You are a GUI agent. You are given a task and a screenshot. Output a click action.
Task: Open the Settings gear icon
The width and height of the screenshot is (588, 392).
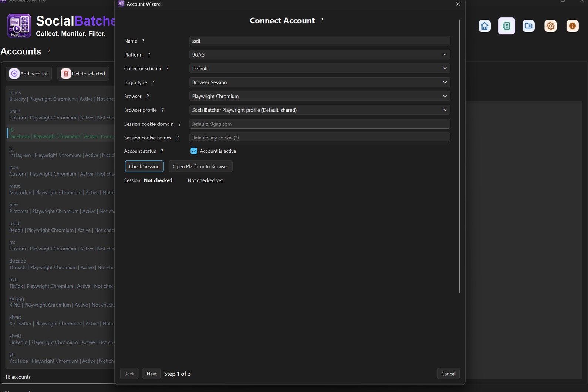pyautogui.click(x=550, y=26)
